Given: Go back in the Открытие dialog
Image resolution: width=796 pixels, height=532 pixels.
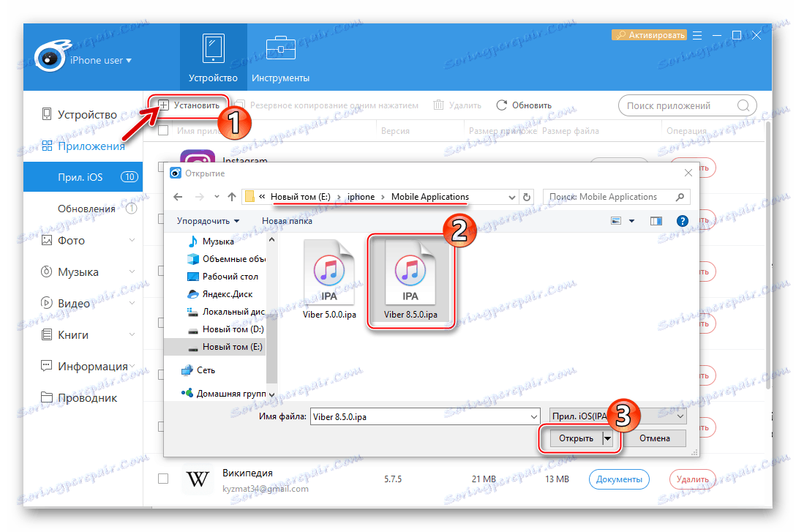Looking at the screenshot, I should tap(178, 197).
